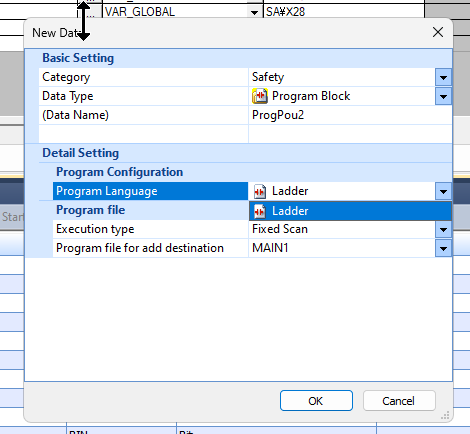Screen dimensions: 470x434
Task: Select the Ladder option in the list
Action: 350,211
